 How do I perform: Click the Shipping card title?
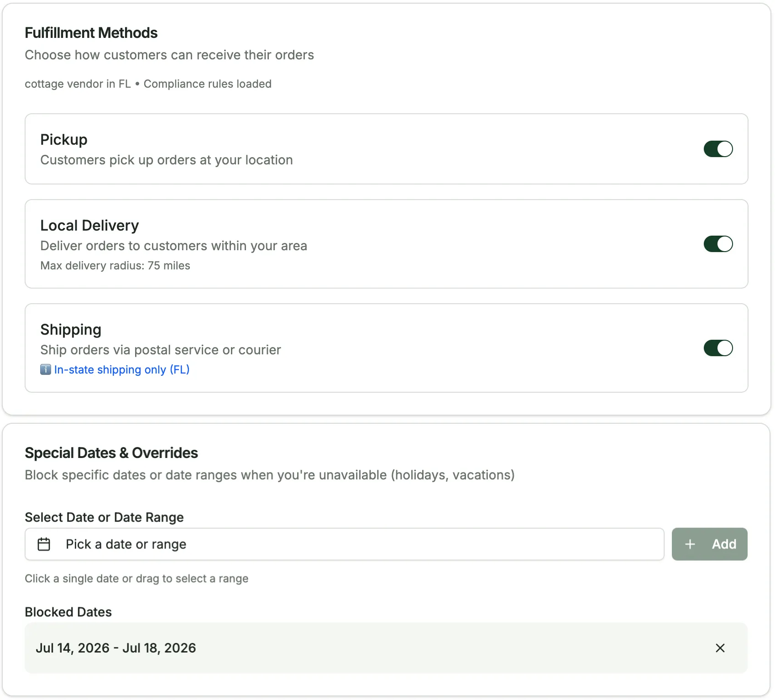click(71, 330)
